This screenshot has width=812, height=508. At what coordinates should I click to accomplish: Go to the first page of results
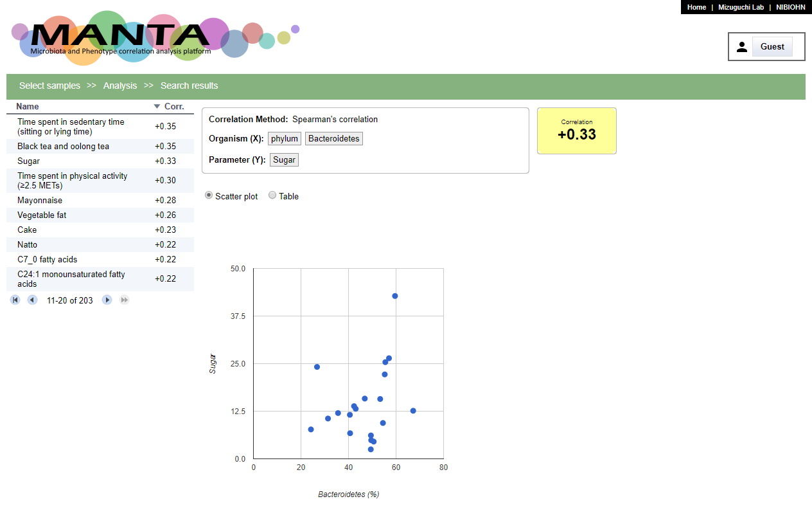click(15, 300)
